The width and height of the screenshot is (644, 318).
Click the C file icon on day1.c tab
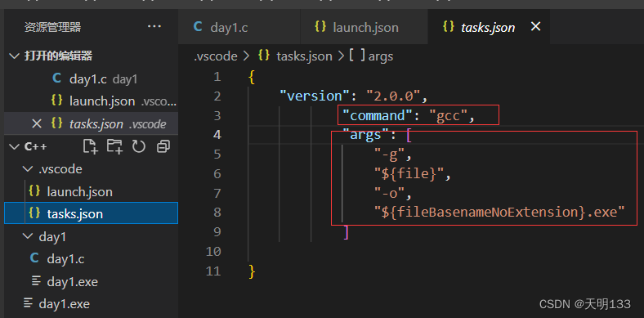(x=198, y=27)
